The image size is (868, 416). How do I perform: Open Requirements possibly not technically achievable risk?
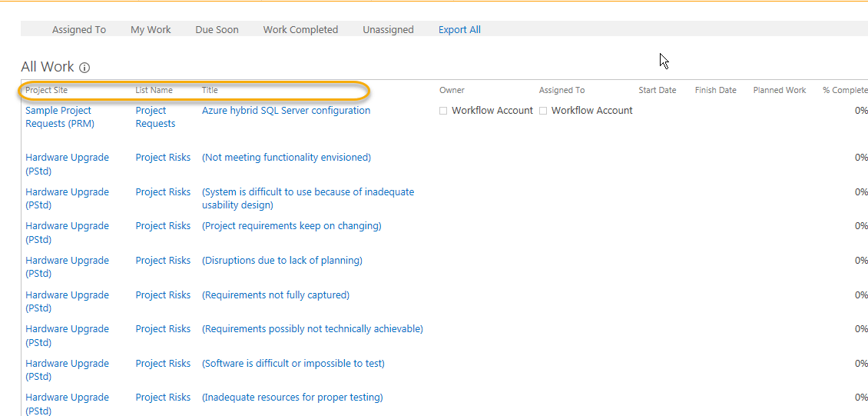(313, 329)
